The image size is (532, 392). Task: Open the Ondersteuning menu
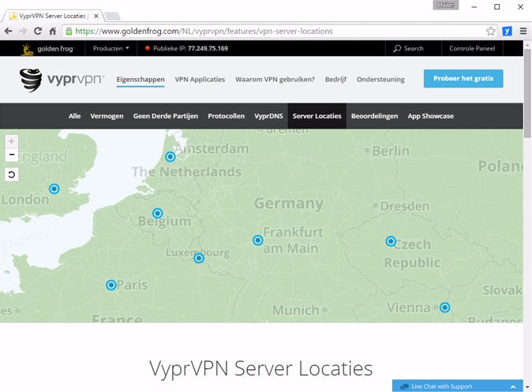pyautogui.click(x=380, y=80)
